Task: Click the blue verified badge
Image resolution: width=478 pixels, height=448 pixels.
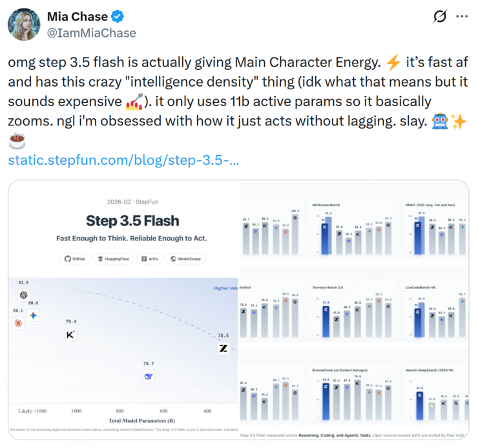Action: (117, 17)
